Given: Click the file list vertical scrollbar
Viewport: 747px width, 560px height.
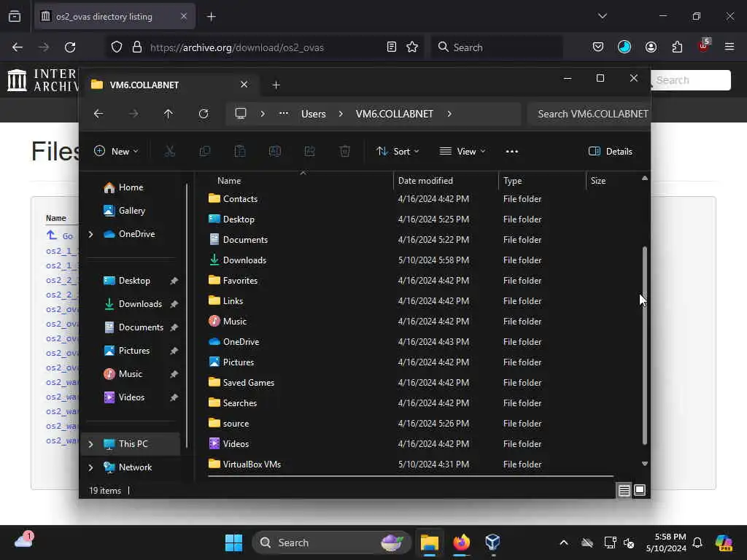Looking at the screenshot, I should (x=645, y=345).
